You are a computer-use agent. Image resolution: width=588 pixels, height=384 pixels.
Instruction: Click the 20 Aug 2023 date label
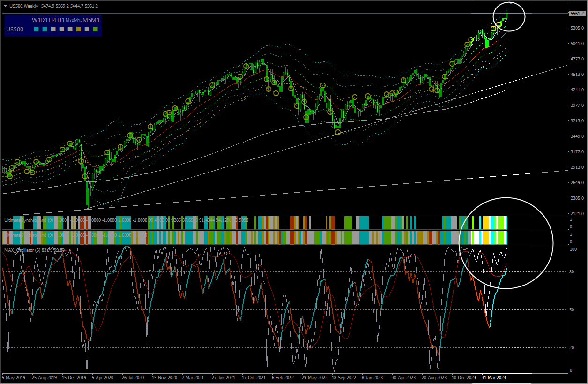point(434,377)
